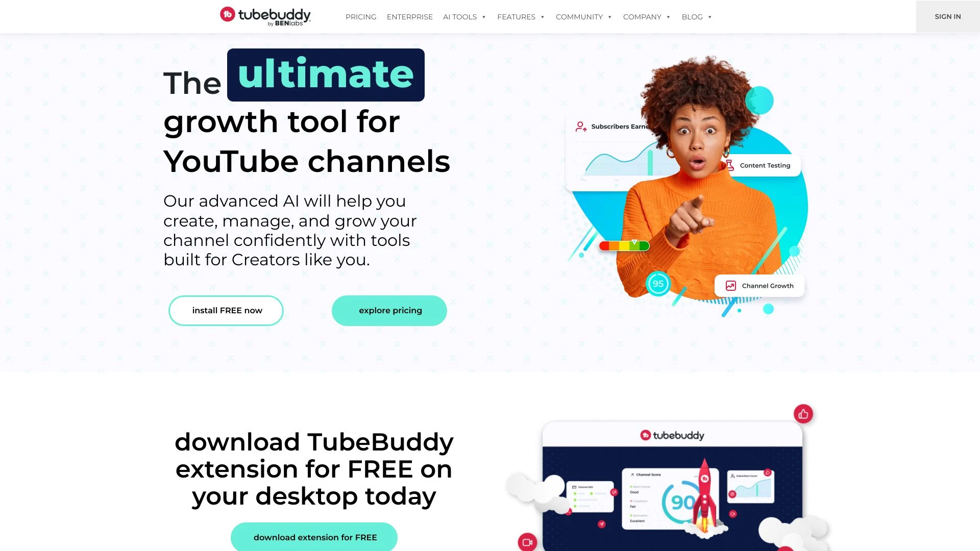Click the SIGN IN button top right
Image resolution: width=980 pixels, height=551 pixels.
[947, 16]
